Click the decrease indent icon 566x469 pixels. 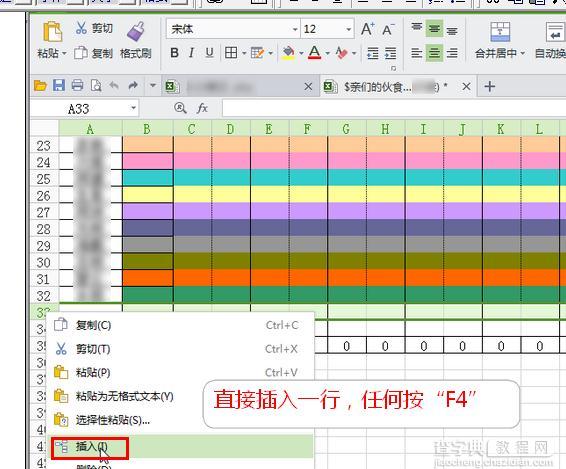coord(373,53)
